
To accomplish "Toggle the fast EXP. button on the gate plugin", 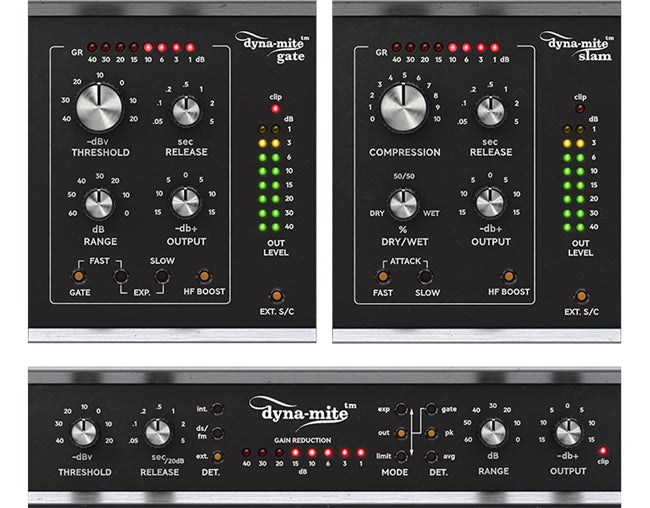I will tap(120, 276).
